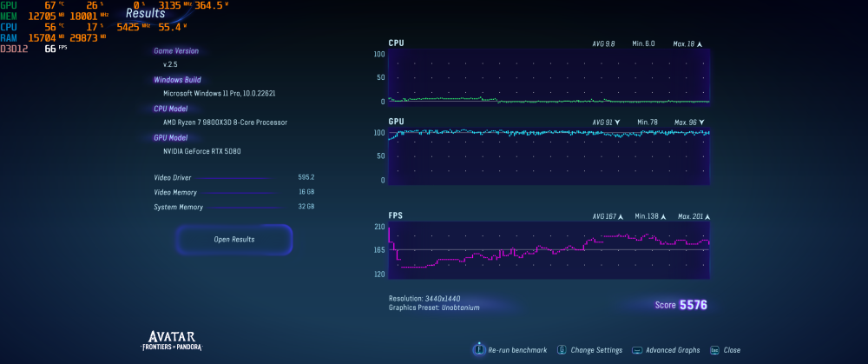The image size is (868, 364).
Task: Click the Avatar Frontiers of Pandora logo
Action: point(172,341)
